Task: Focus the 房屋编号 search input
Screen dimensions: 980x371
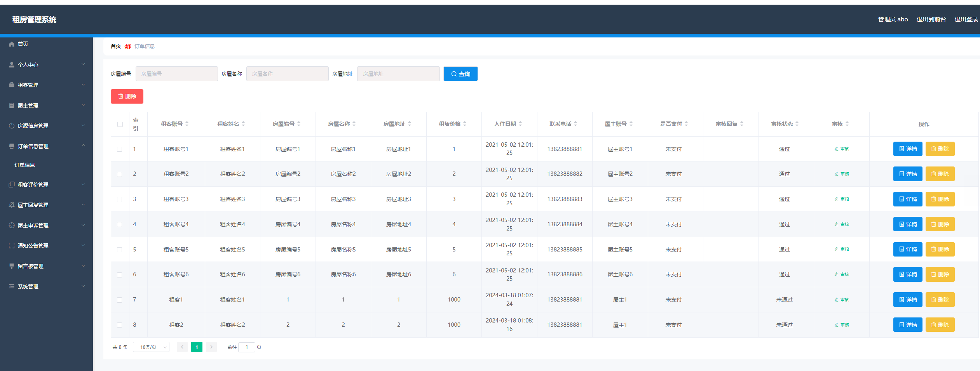Action: click(176, 74)
